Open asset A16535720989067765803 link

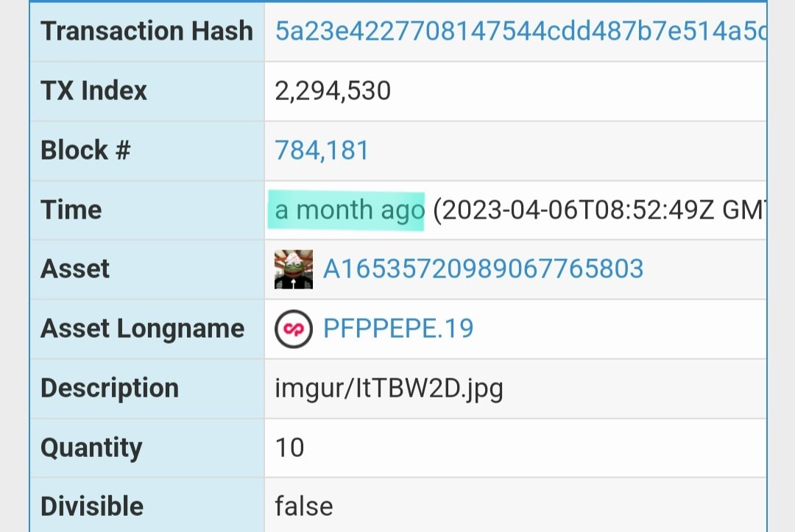pos(483,269)
